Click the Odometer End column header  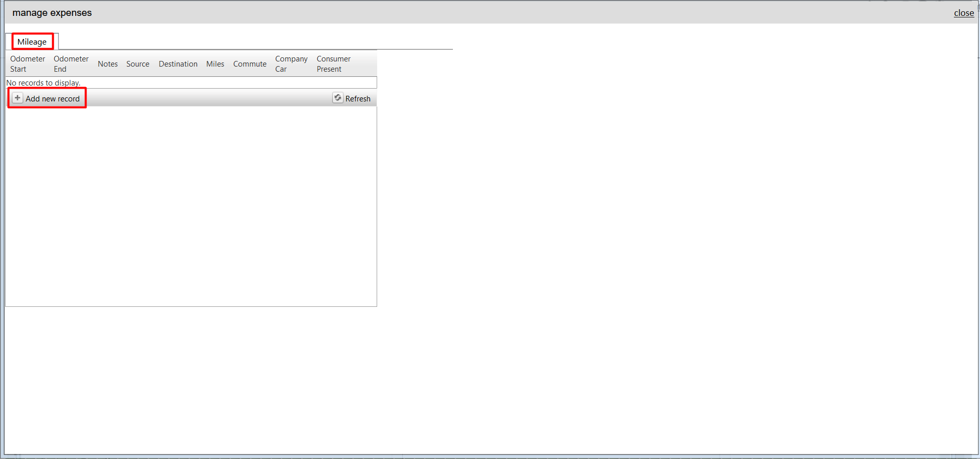pos(71,64)
